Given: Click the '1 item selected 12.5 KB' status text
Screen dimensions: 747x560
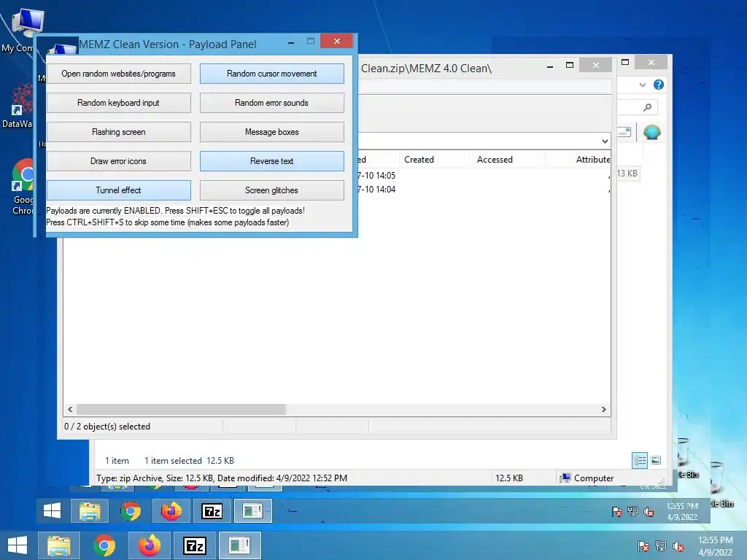Looking at the screenshot, I should [189, 461].
